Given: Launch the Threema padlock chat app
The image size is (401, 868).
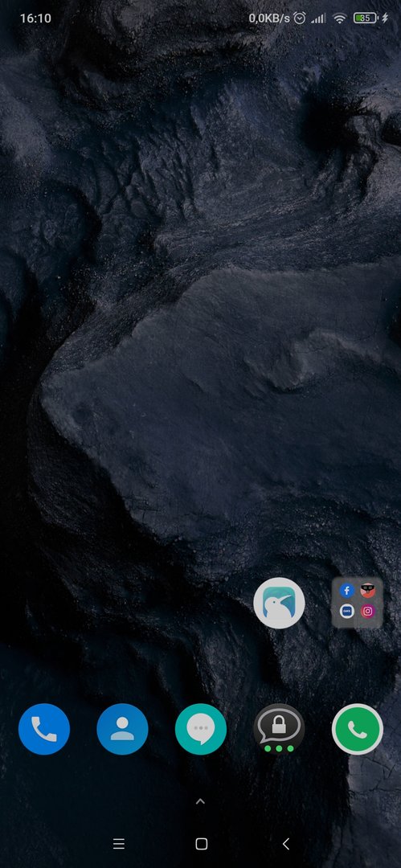Looking at the screenshot, I should pyautogui.click(x=279, y=729).
